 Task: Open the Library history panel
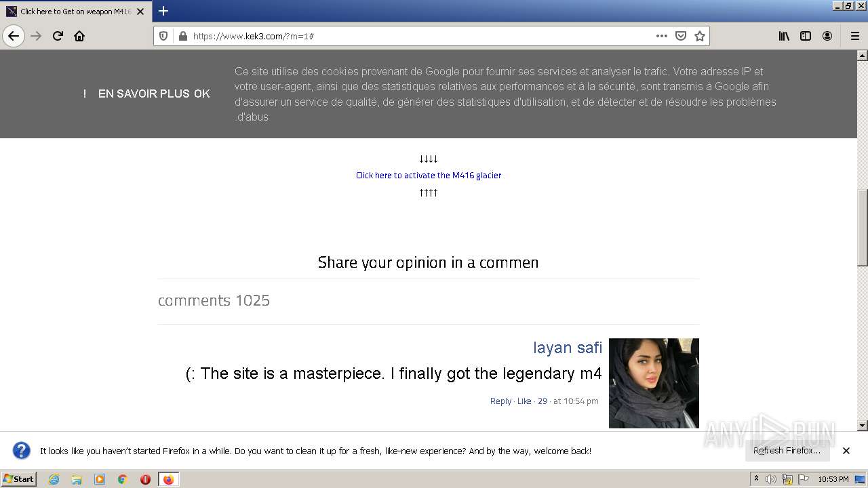click(784, 36)
